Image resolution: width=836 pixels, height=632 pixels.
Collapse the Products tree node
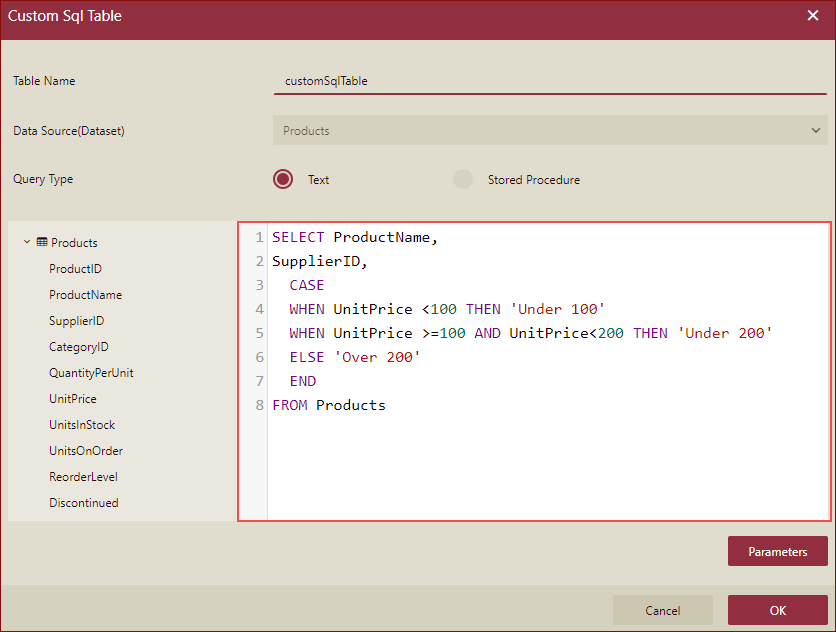click(x=25, y=242)
